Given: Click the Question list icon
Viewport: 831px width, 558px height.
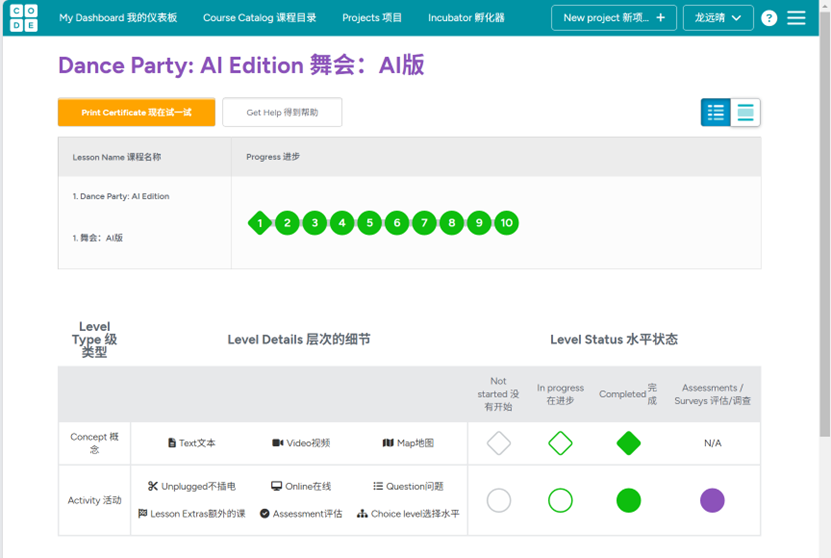Looking at the screenshot, I should [378, 486].
